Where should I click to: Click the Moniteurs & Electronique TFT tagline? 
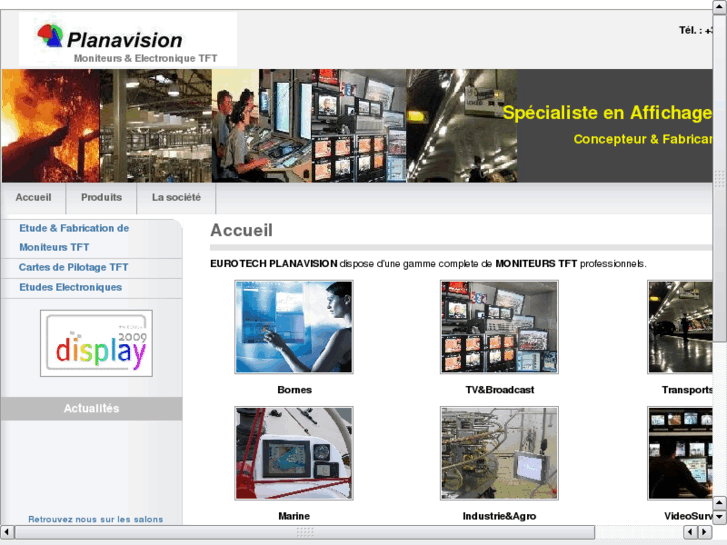pos(146,58)
